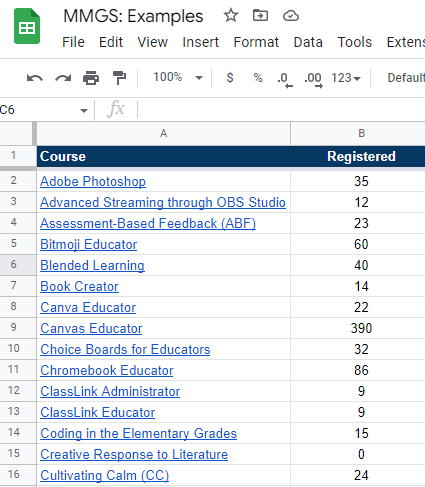Undo the last action
The width and height of the screenshot is (425, 487).
coord(35,78)
